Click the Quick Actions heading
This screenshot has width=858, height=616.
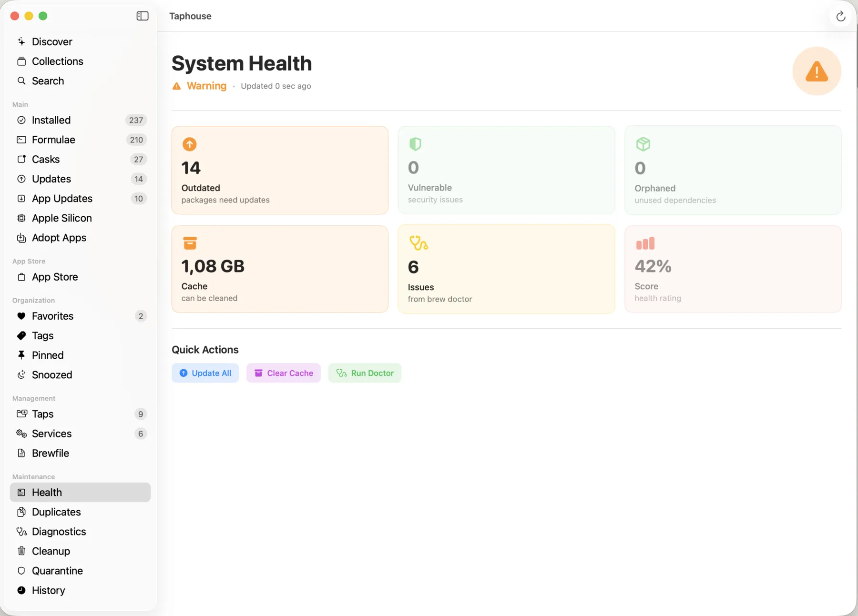[205, 350]
